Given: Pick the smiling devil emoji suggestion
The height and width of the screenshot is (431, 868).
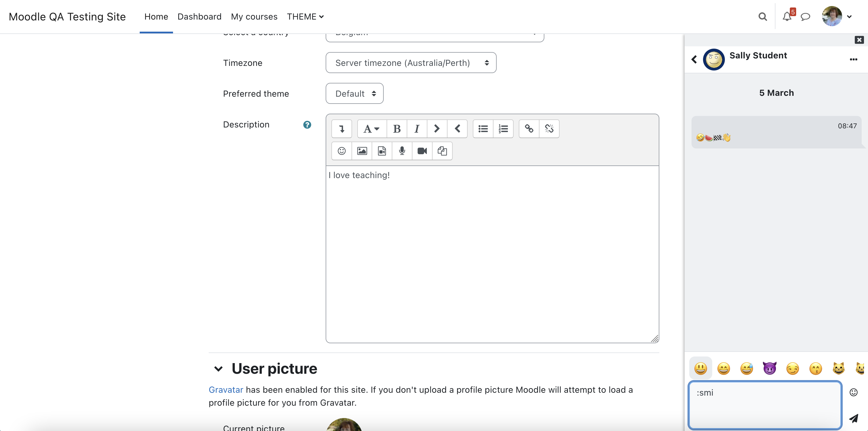Looking at the screenshot, I should [x=770, y=368].
